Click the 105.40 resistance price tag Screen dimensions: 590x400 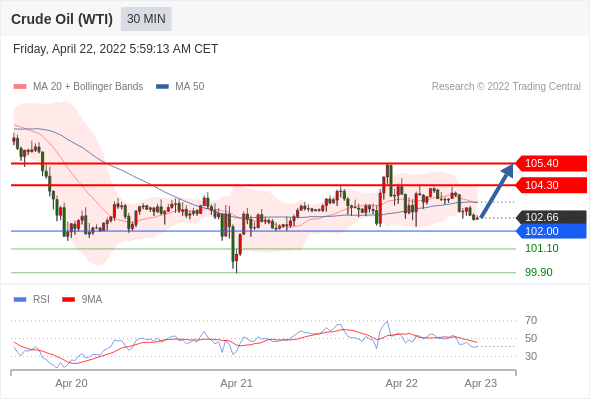click(x=551, y=163)
